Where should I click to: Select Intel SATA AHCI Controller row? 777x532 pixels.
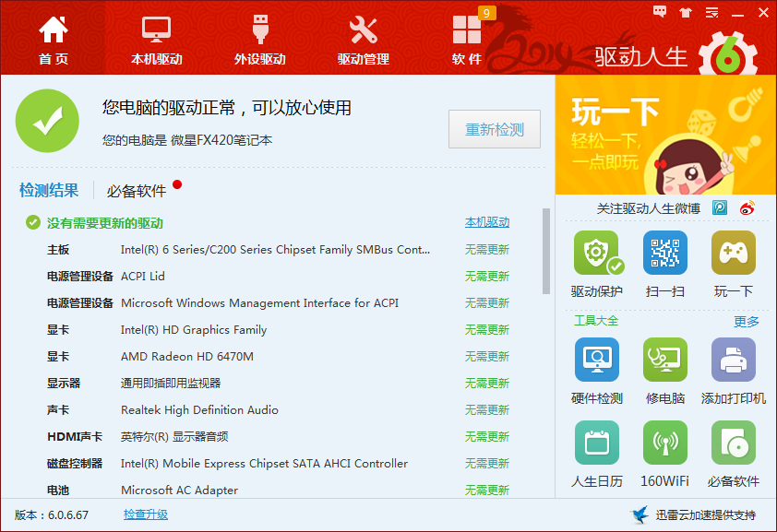(278, 463)
